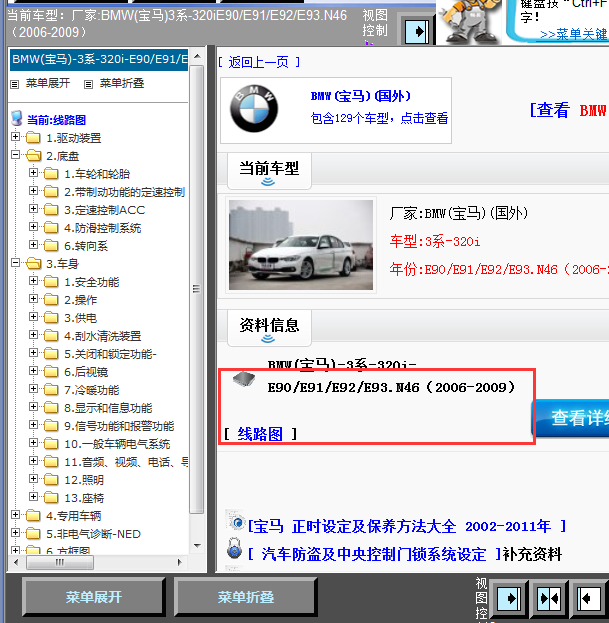Click the icon before 宝马 正时设定 link

(236, 521)
